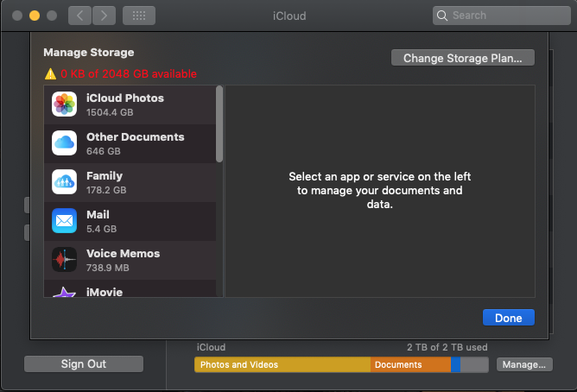Image resolution: width=577 pixels, height=392 pixels.
Task: Click the Voice Memos waveform icon
Action: (x=65, y=260)
